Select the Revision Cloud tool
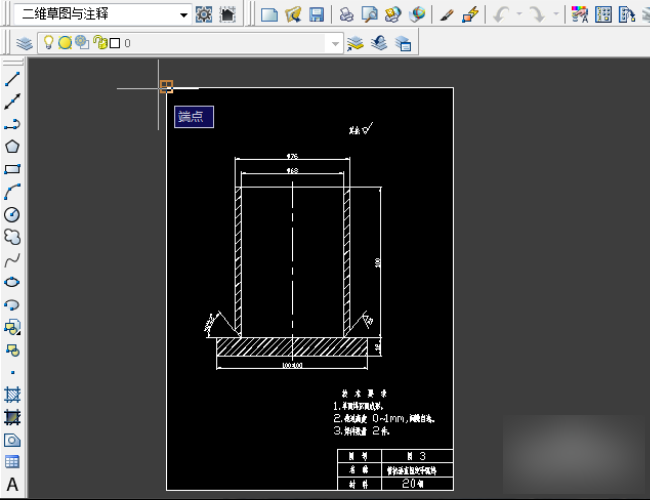 [12, 237]
